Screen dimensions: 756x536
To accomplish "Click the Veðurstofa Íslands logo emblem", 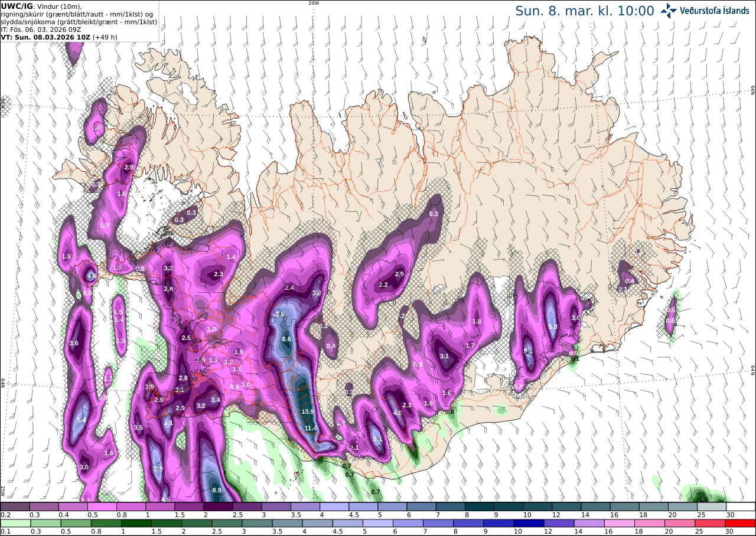I will pyautogui.click(x=669, y=11).
